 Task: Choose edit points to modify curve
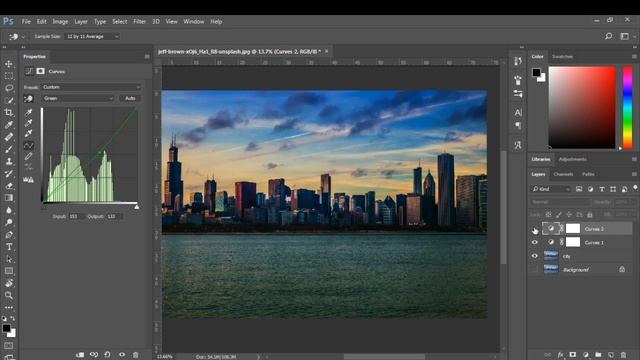(29, 145)
